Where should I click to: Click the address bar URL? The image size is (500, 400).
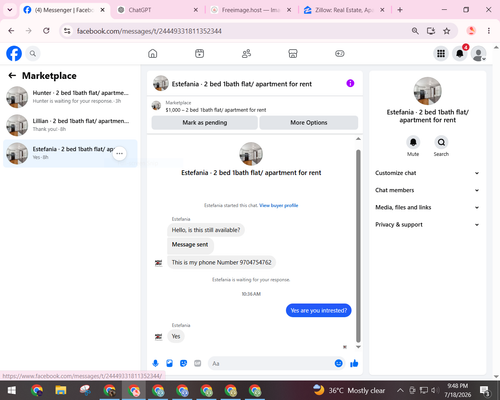[149, 31]
